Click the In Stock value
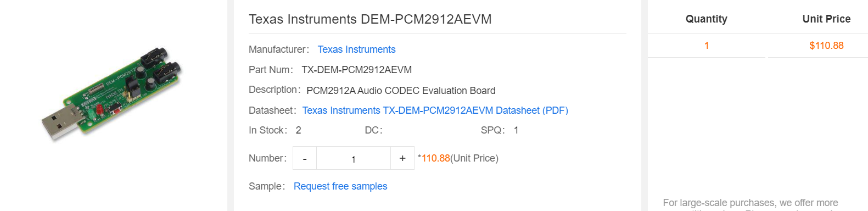 (298, 130)
